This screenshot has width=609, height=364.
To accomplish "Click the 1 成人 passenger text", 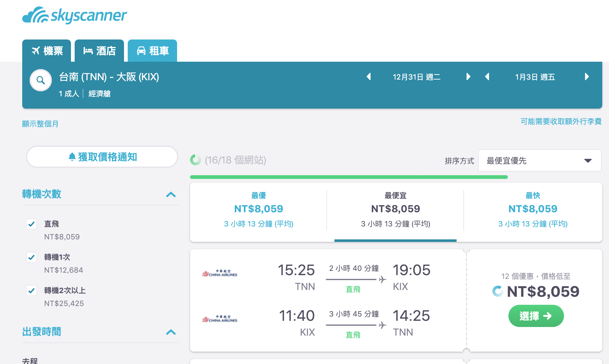I will pyautogui.click(x=69, y=93).
